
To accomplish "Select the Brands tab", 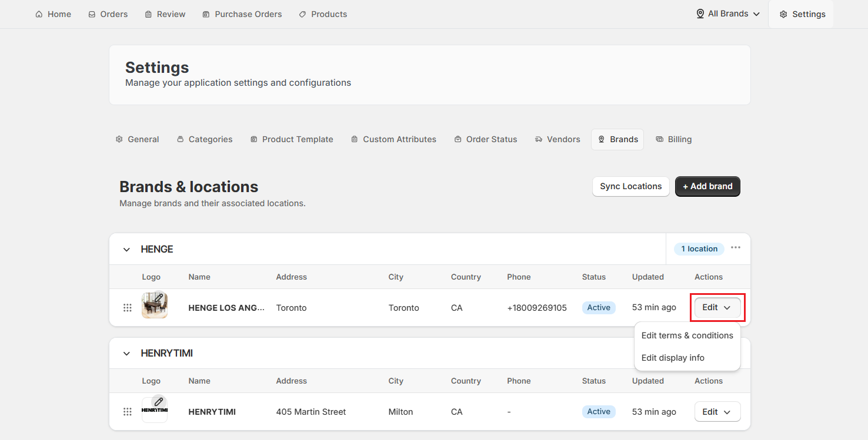I will 617,139.
